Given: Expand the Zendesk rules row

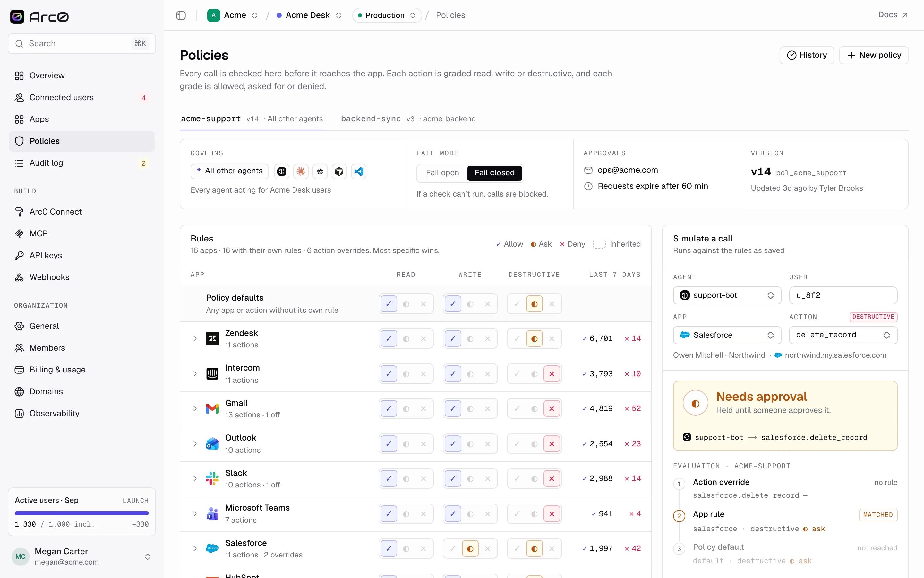Looking at the screenshot, I should coord(195,339).
